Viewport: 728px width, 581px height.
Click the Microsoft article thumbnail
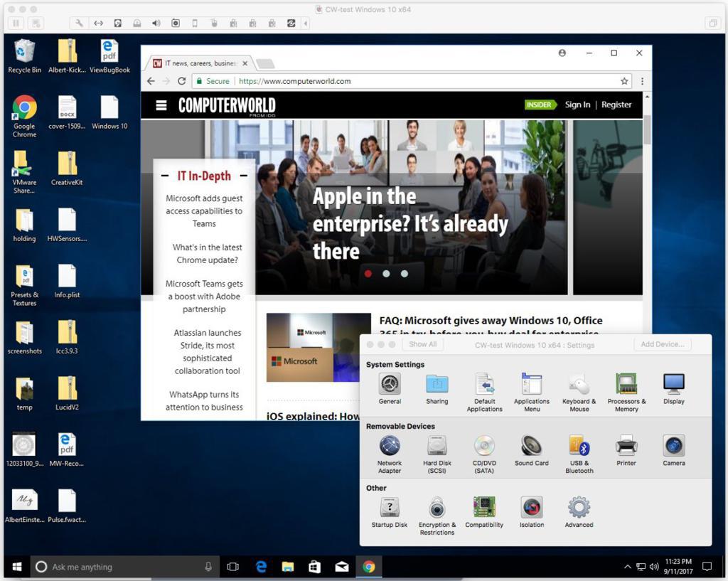tap(318, 348)
